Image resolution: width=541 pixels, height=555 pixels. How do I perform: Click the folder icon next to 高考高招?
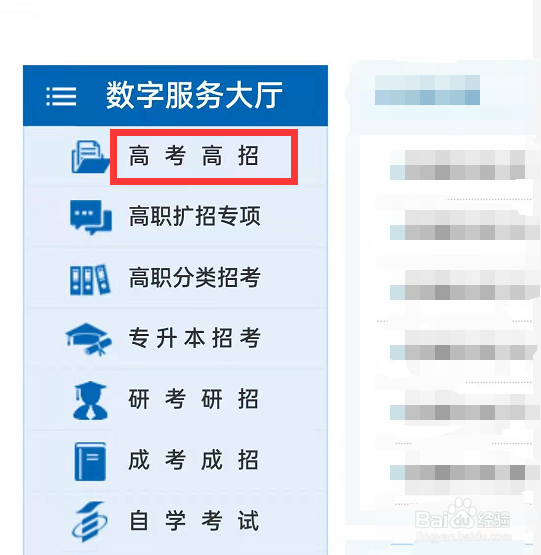click(x=91, y=157)
